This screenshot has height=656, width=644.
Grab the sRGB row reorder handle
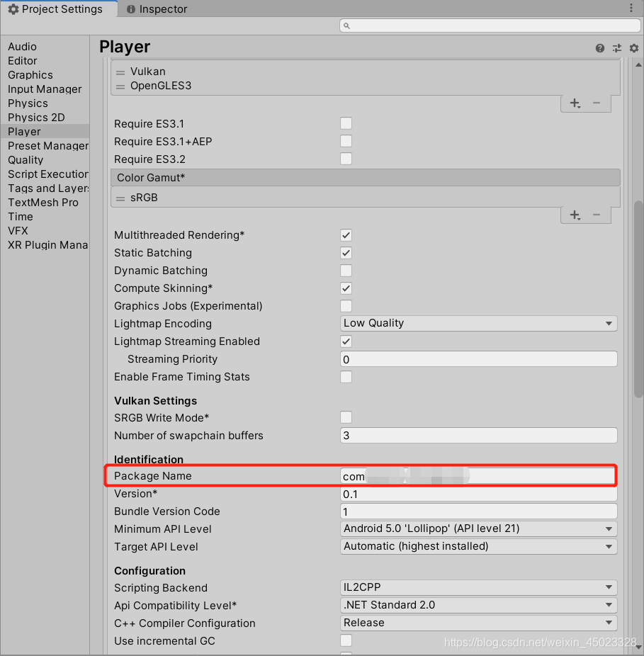pyautogui.click(x=120, y=198)
